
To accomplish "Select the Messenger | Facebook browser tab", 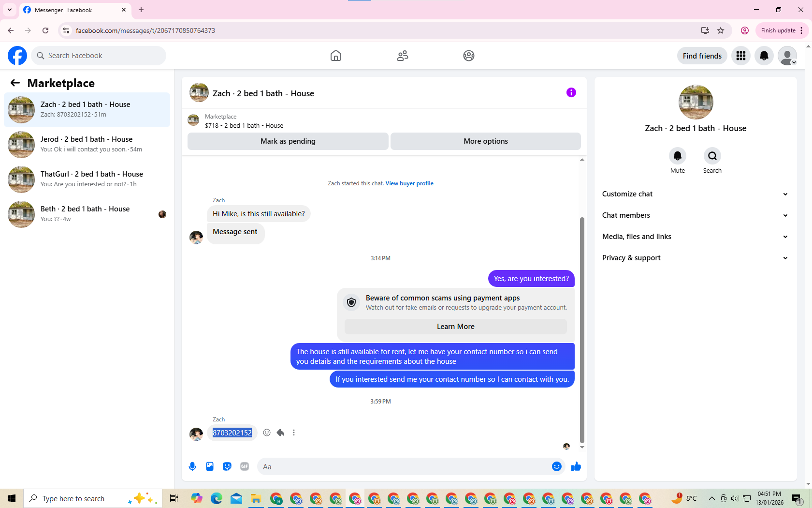I will pyautogui.click(x=75, y=10).
